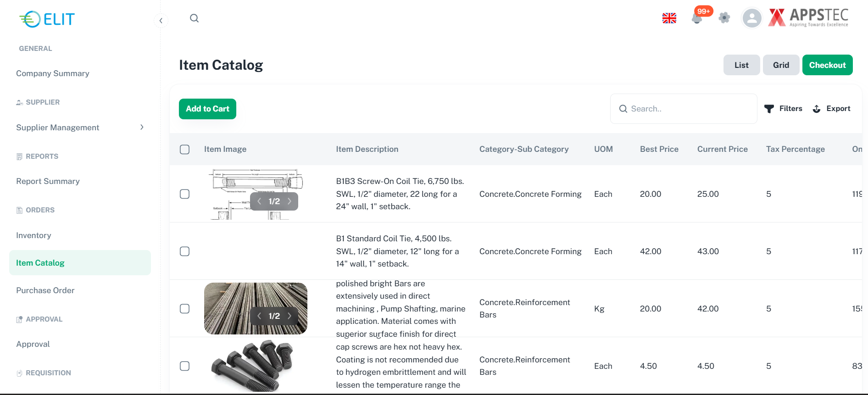Show next image of coil tie drawing
Viewport: 868px width, 395px height.
[289, 201]
